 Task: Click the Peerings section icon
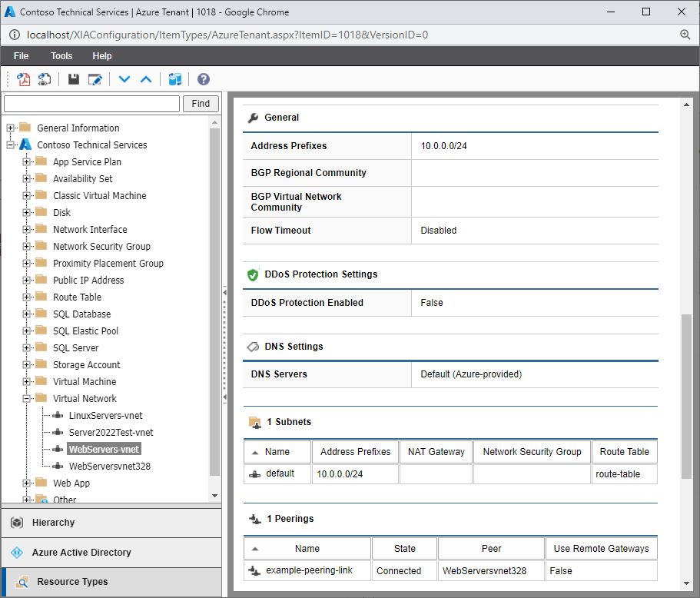click(255, 519)
